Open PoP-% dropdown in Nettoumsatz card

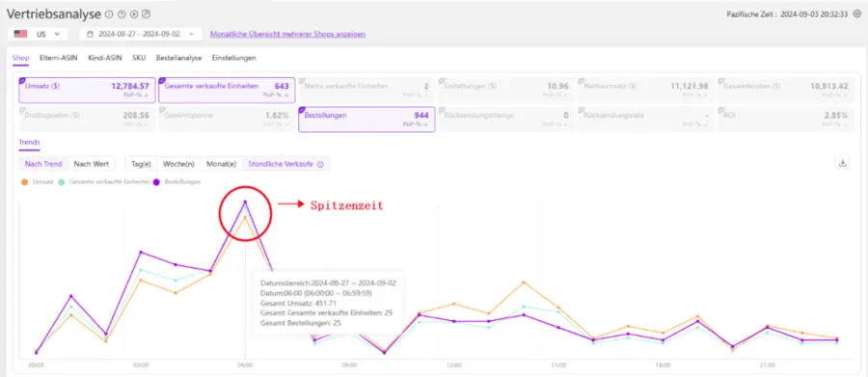pos(695,95)
